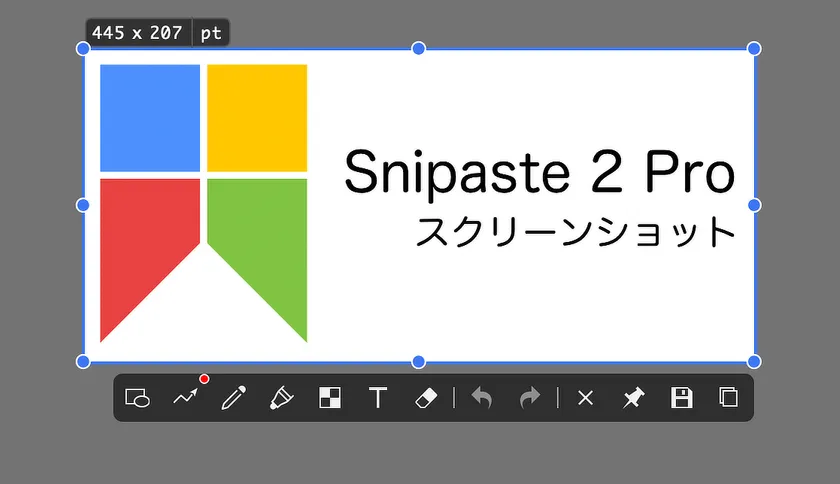
Task: Click the top-center selection resize handle
Action: pyautogui.click(x=419, y=48)
